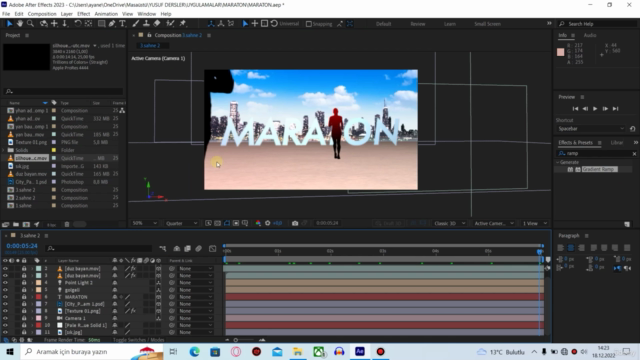Toggle Draft 3D button in viewer

[388, 223]
